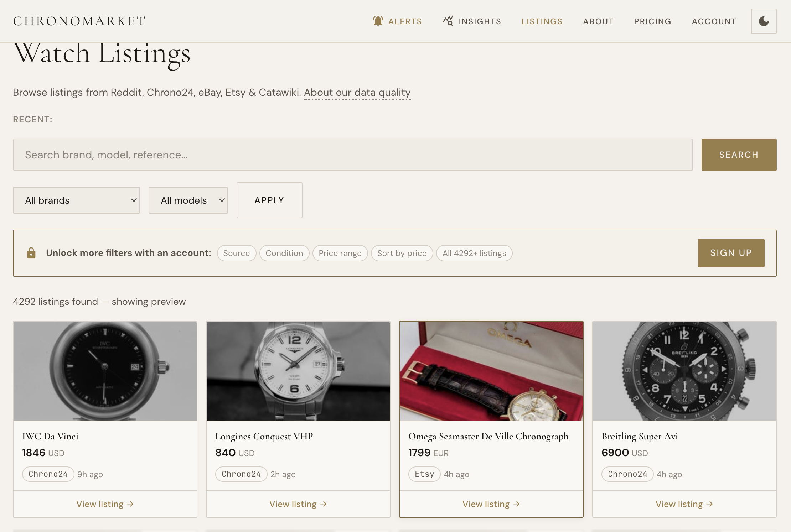Click the APPLY button
Viewport: 791px width, 532px height.
[269, 200]
